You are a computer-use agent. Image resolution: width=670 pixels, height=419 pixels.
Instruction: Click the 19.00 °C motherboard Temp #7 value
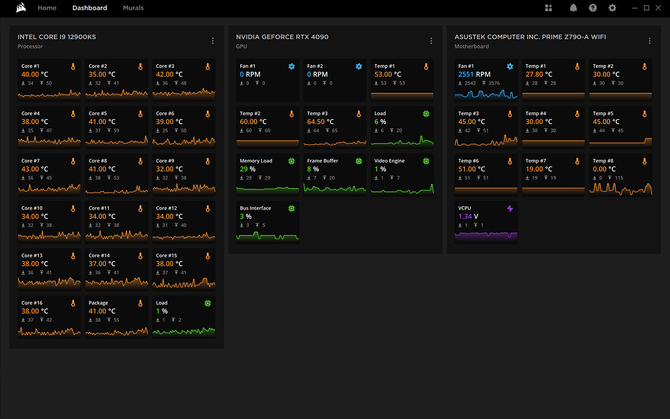[x=539, y=169]
